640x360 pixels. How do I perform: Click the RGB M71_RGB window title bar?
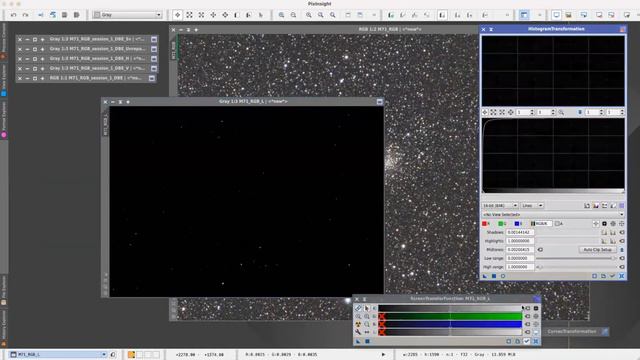tap(390, 29)
